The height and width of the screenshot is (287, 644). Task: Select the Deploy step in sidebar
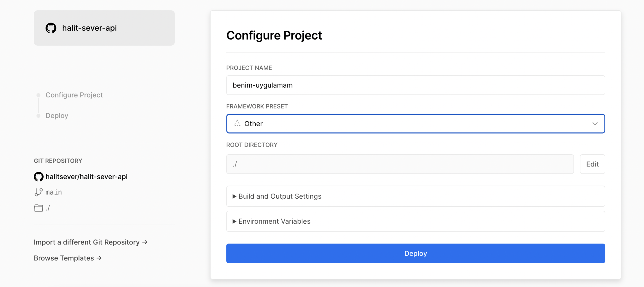[57, 116]
